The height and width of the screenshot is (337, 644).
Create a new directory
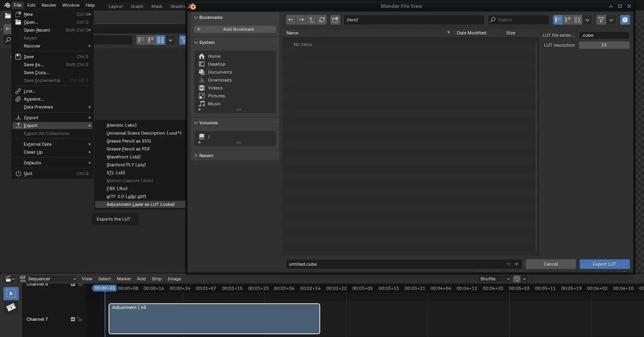click(x=335, y=20)
